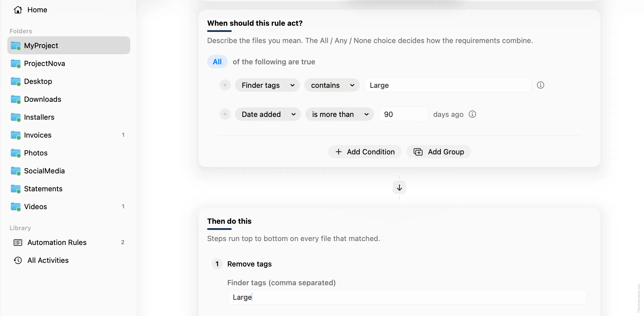644x316 pixels.
Task: Open the Date added attribute dropdown
Action: click(x=268, y=114)
